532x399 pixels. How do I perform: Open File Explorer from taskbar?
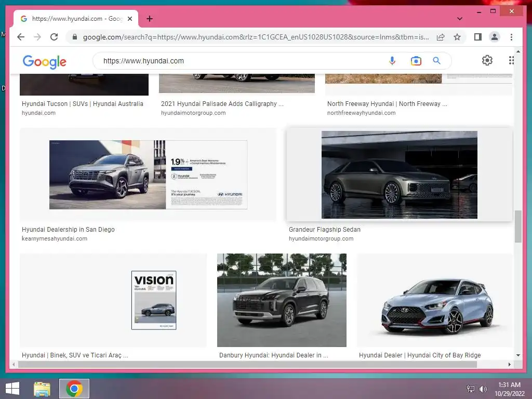click(42, 389)
